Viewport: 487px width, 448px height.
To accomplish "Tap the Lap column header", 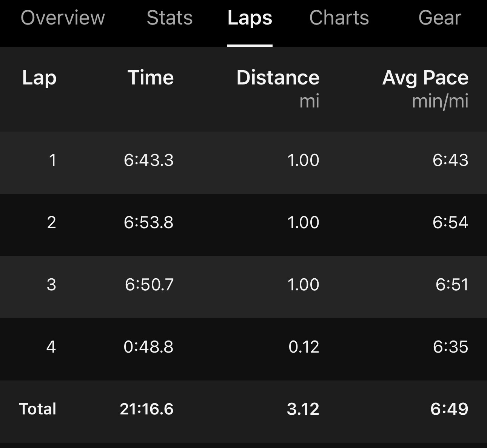I will point(39,78).
